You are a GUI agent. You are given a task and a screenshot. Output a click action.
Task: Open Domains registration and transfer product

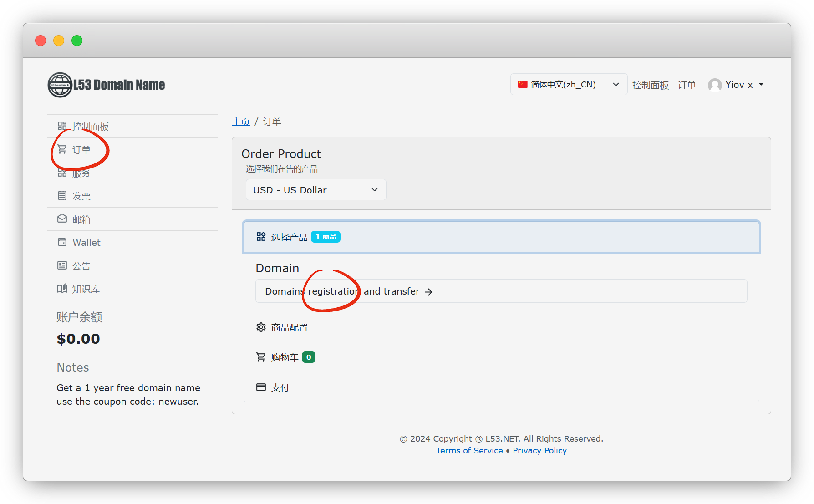click(349, 291)
